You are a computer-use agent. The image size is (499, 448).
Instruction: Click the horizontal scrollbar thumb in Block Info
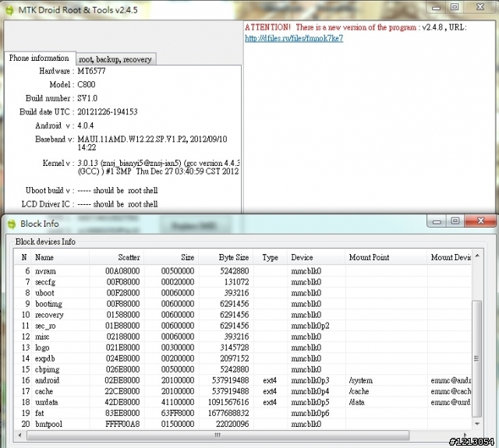pos(218,435)
